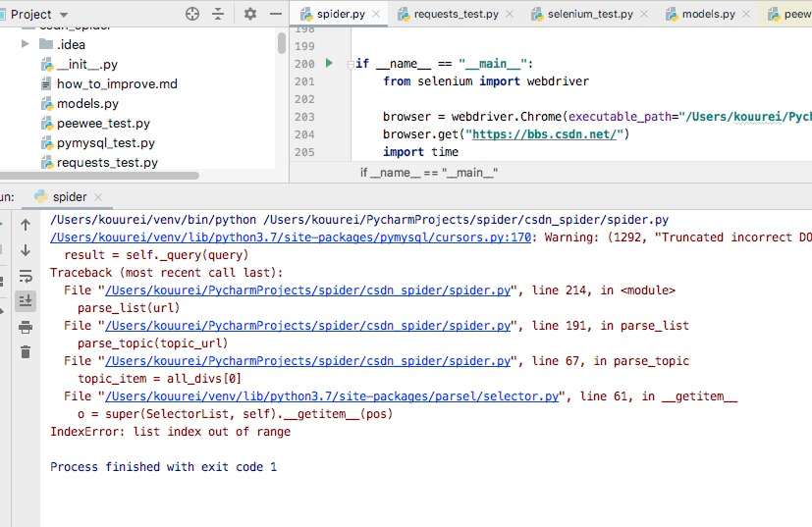
Task: Open the https://bbs.csdn.net/ link in code
Action: (x=544, y=134)
